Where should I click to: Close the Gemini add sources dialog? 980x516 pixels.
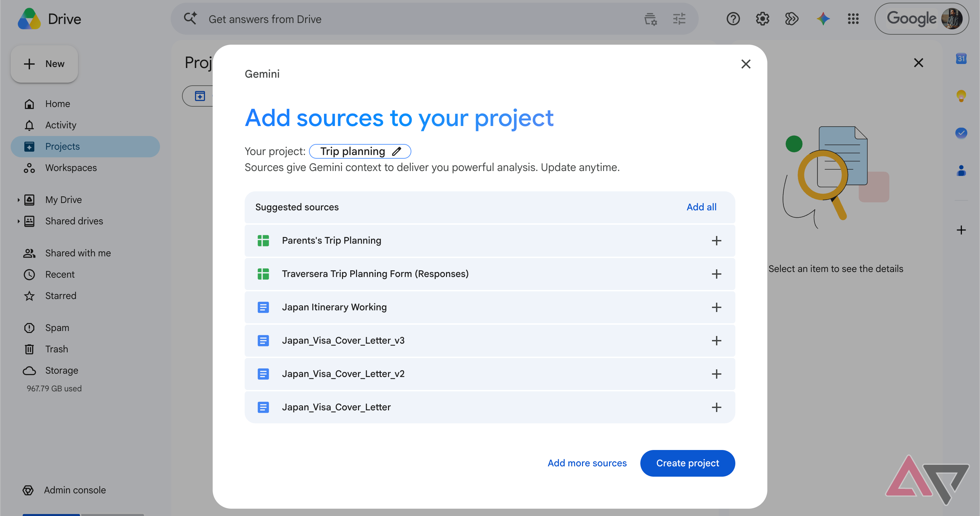tap(746, 64)
